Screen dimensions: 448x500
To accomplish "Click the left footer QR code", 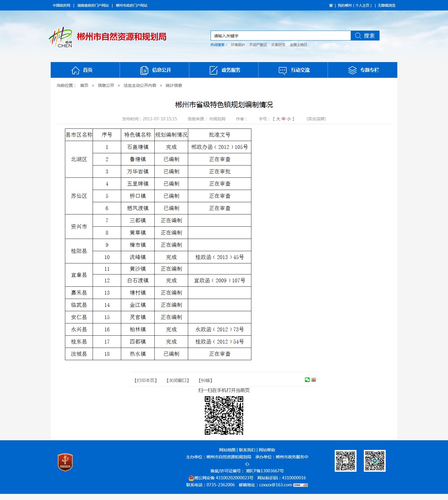I will (345, 461).
